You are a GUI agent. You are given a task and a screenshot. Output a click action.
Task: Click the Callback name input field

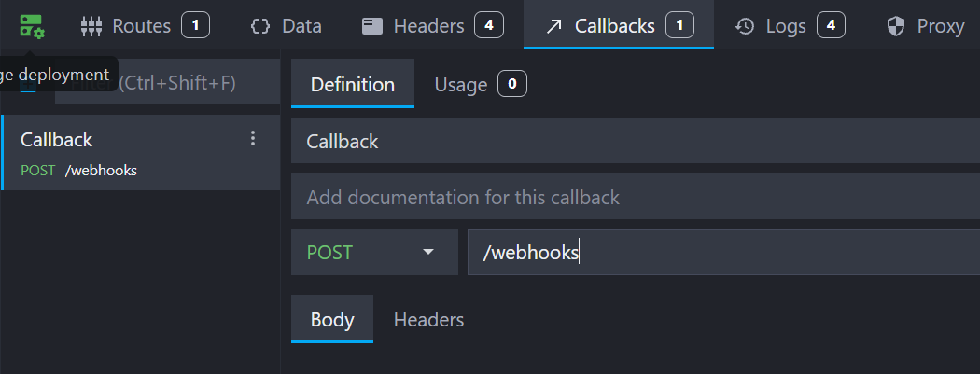coord(635,142)
